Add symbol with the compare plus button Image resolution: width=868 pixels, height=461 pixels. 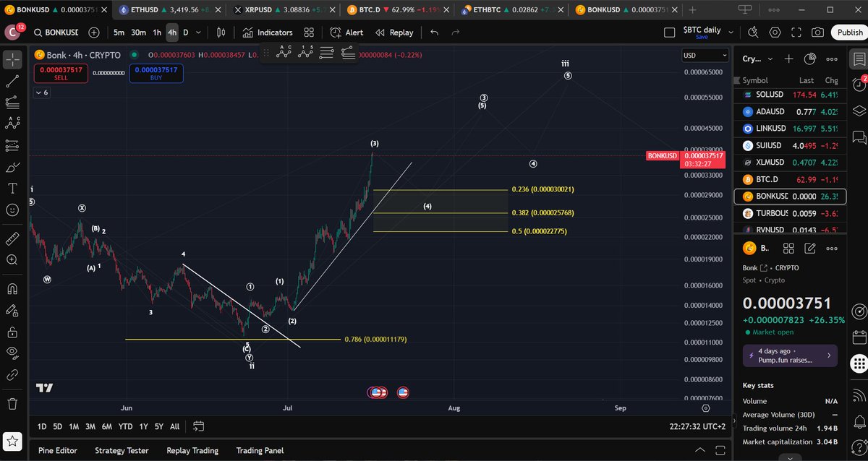click(95, 33)
